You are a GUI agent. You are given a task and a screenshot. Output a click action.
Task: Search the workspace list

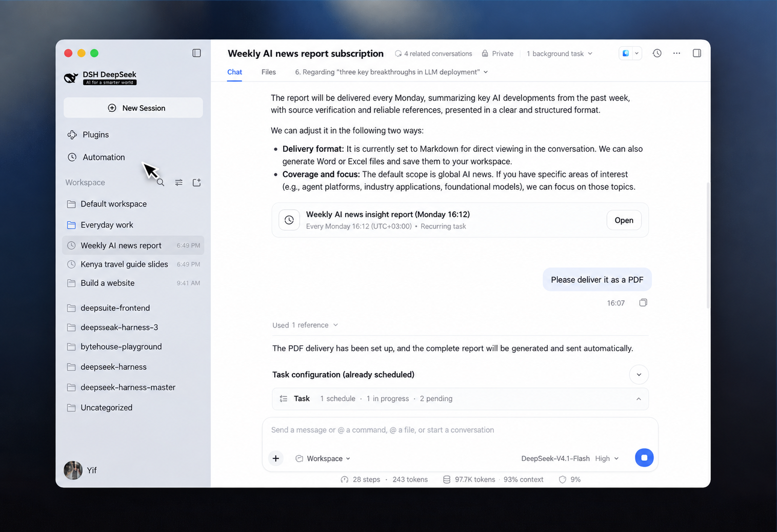tap(161, 182)
